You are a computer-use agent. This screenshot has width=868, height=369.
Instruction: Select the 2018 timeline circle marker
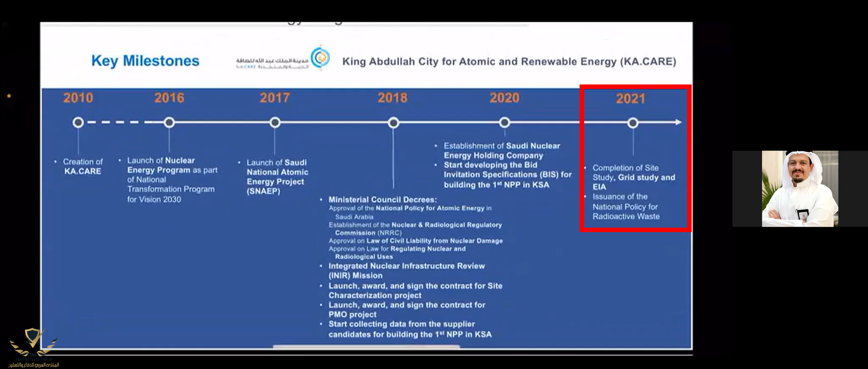tap(393, 122)
